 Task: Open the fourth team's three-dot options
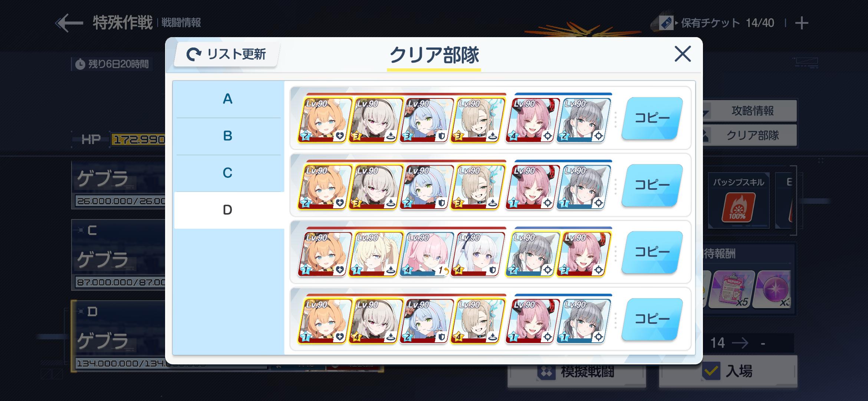point(615,320)
